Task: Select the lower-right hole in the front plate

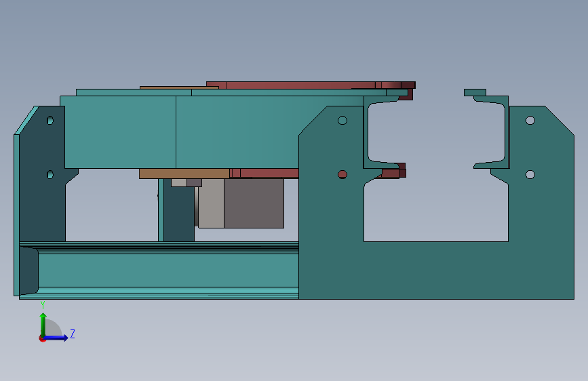Action: [x=530, y=174]
